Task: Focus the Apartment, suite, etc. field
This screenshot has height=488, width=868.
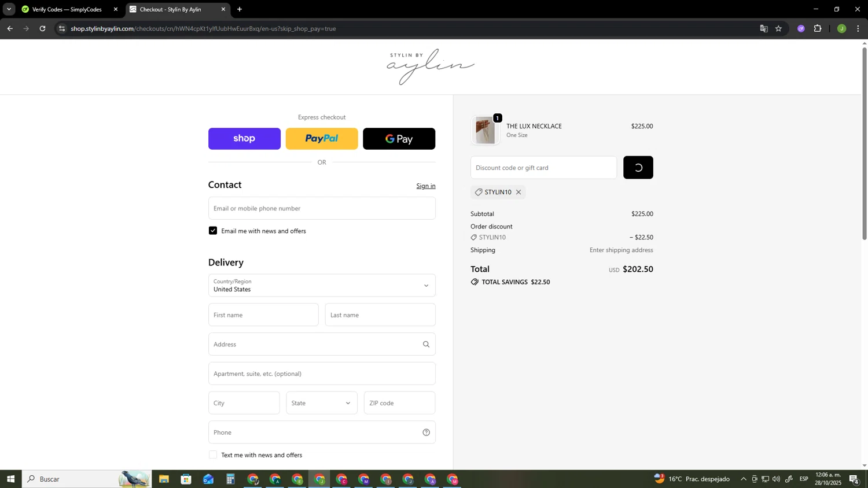Action: (x=322, y=374)
